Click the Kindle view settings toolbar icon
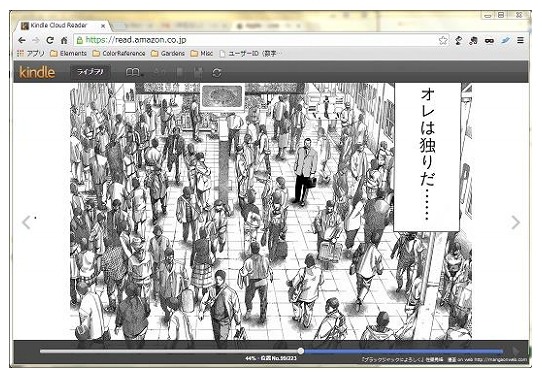Screen dimensions: 542x379 (x=159, y=73)
